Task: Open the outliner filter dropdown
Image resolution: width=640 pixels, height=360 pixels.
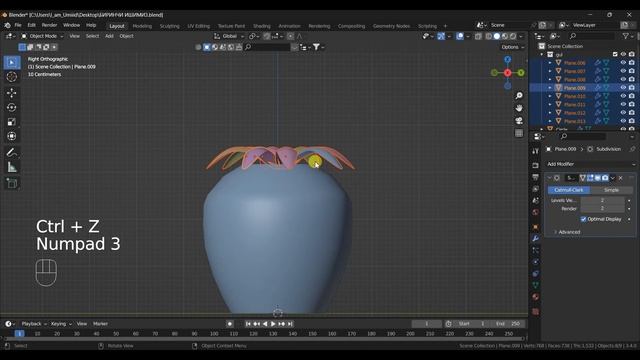Action: click(x=628, y=36)
